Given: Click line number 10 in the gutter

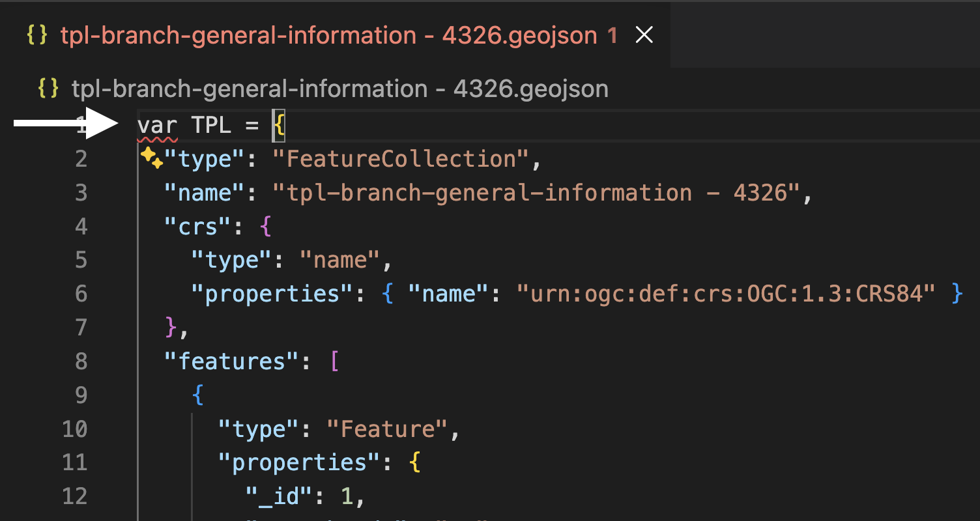Looking at the screenshot, I should [x=75, y=429].
